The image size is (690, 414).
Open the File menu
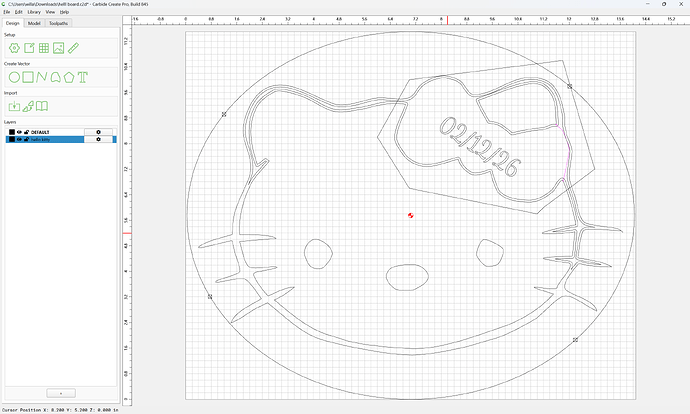(7, 12)
